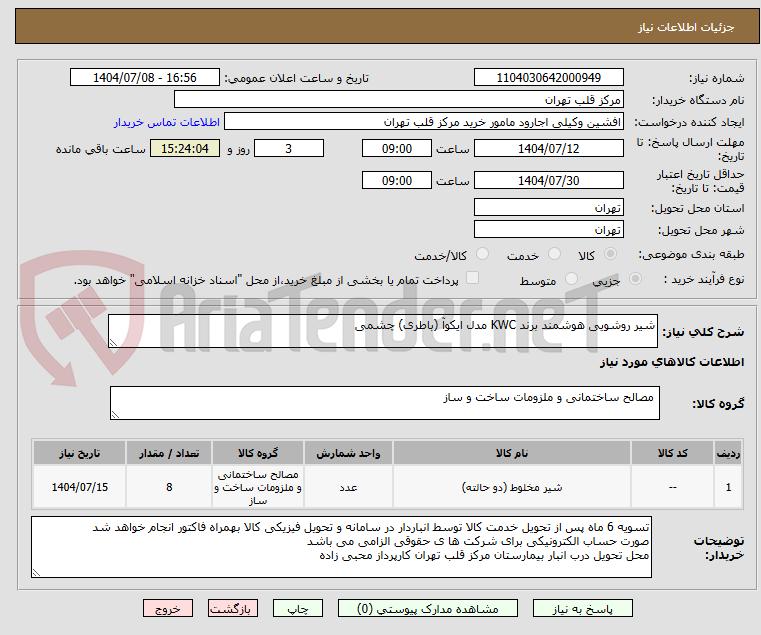This screenshot has width=761, height=635.
Task: Select the 'جزیی' purchase type radio
Action: click(635, 279)
